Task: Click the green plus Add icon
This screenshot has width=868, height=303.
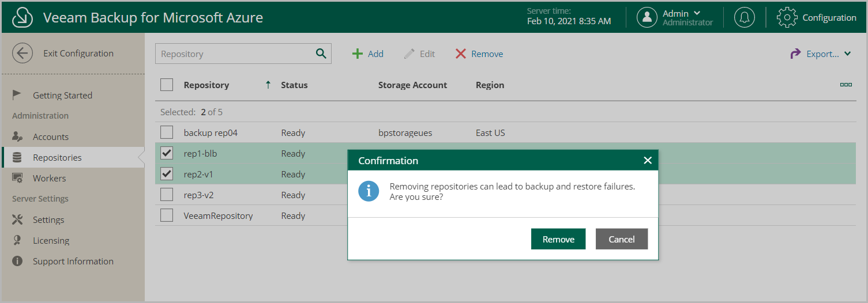Action: point(358,54)
